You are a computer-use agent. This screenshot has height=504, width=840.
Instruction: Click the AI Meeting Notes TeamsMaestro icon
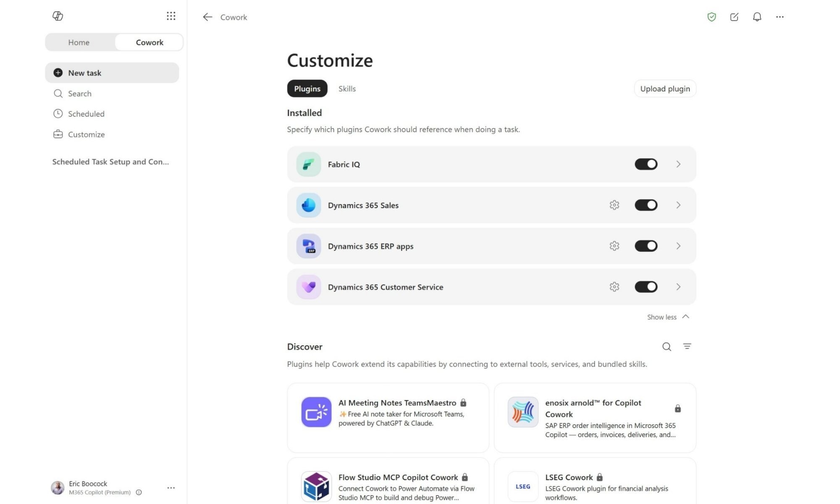(316, 412)
